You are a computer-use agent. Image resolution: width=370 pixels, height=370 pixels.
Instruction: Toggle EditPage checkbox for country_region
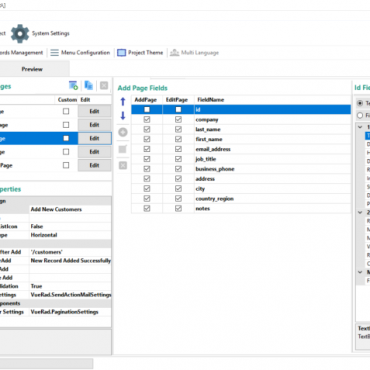(178, 199)
